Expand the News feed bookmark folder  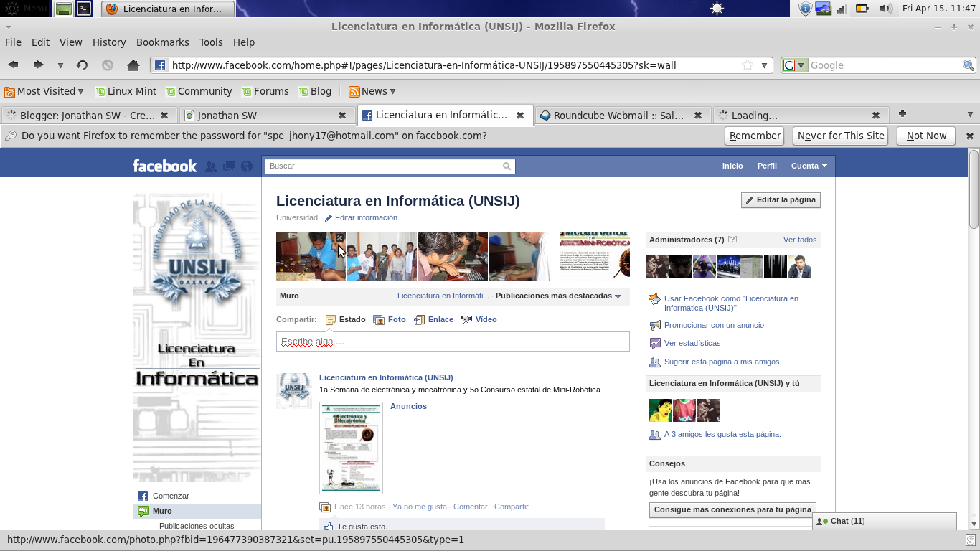(x=372, y=91)
